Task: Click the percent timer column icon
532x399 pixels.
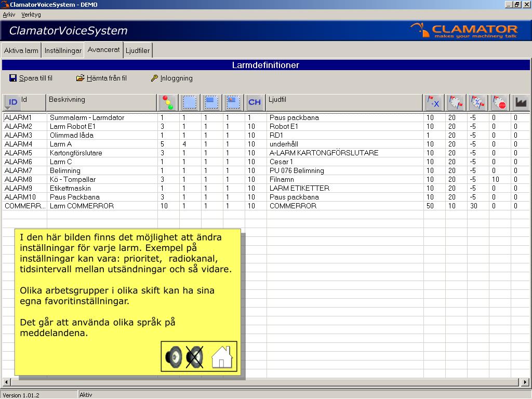Action: click(477, 102)
